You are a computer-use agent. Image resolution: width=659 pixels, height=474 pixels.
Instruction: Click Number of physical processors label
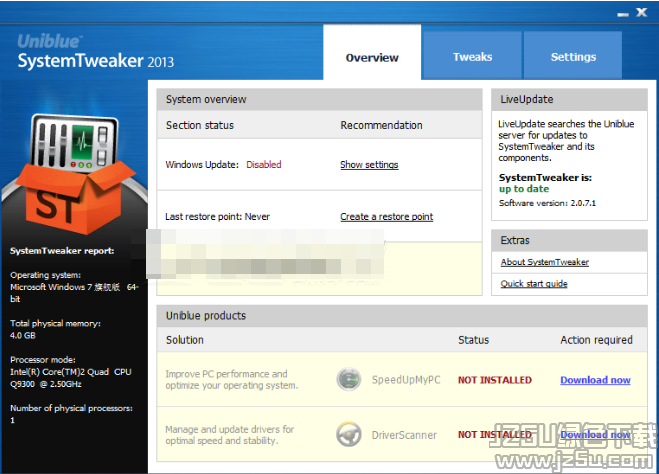pyautogui.click(x=71, y=408)
